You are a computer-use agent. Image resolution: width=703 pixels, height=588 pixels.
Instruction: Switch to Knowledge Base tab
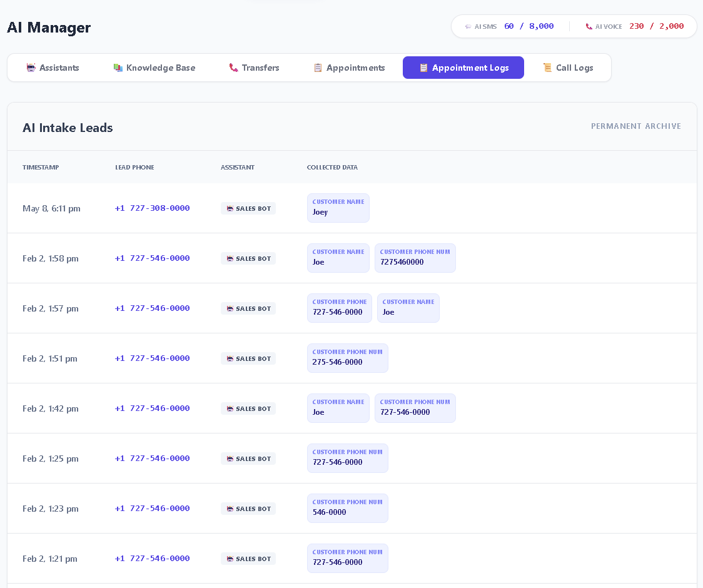(x=154, y=68)
